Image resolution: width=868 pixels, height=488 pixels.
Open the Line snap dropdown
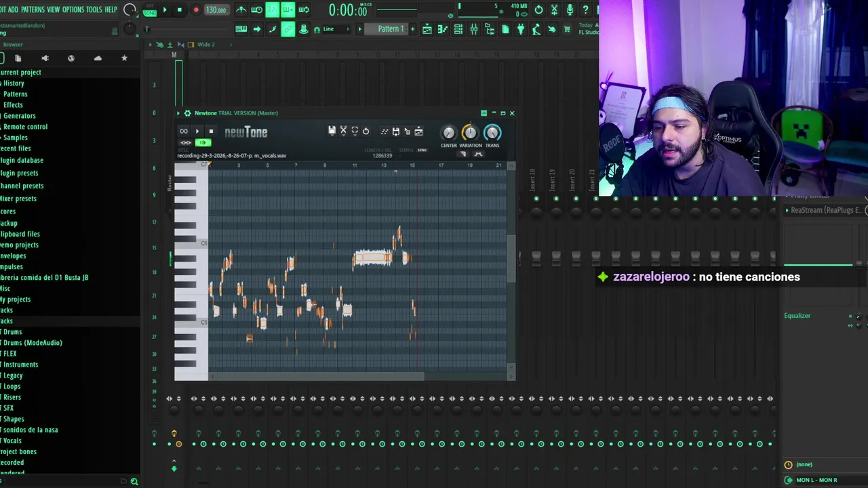pyautogui.click(x=337, y=29)
